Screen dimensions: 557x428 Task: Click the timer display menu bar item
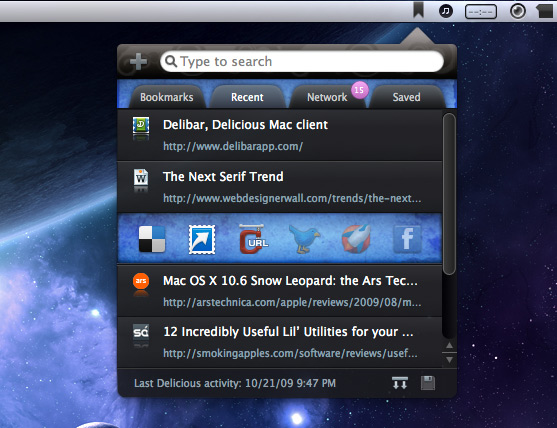481,12
